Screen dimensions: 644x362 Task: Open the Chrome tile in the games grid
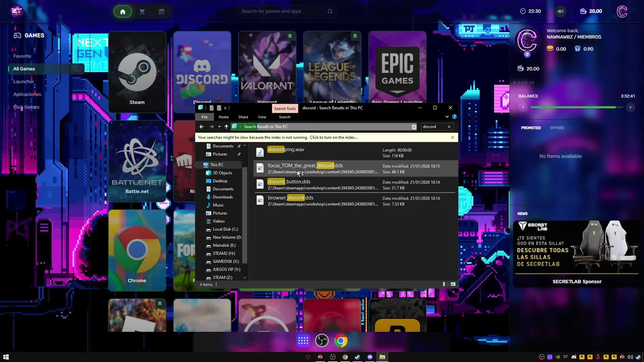click(x=137, y=250)
